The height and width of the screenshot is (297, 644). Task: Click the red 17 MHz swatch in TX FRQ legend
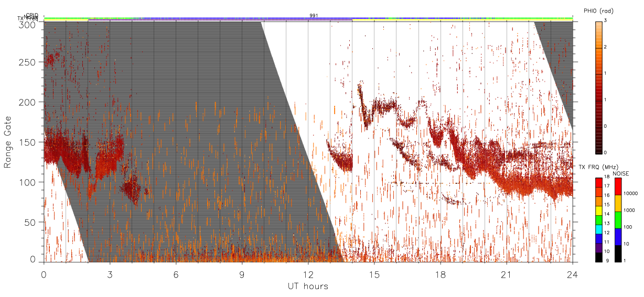[x=598, y=183]
